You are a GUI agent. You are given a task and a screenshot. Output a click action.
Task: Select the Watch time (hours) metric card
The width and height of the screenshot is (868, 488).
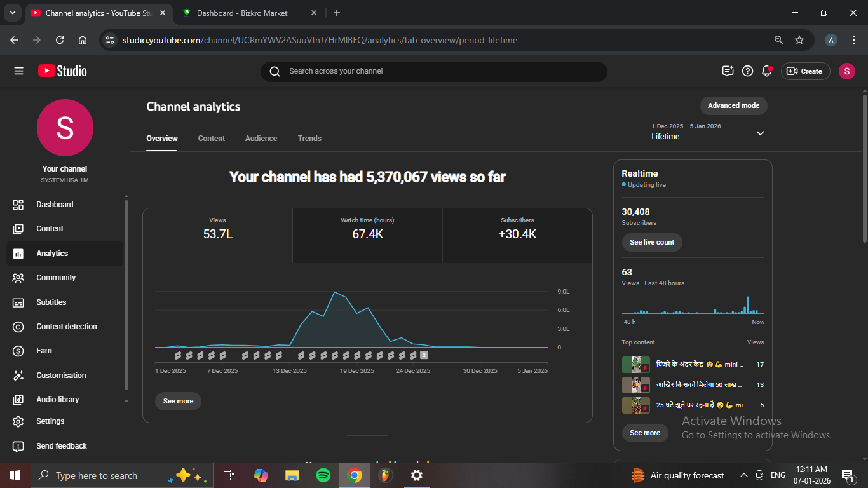pyautogui.click(x=367, y=229)
